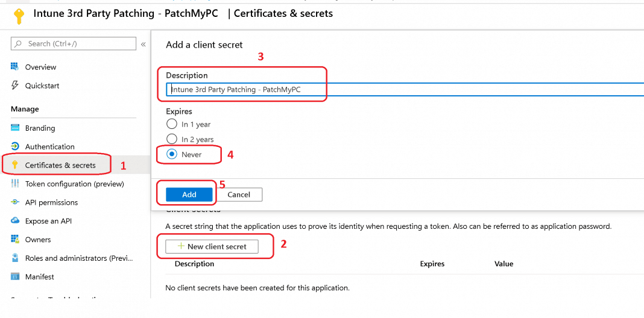Click the Overview grid icon

pyautogui.click(x=15, y=67)
